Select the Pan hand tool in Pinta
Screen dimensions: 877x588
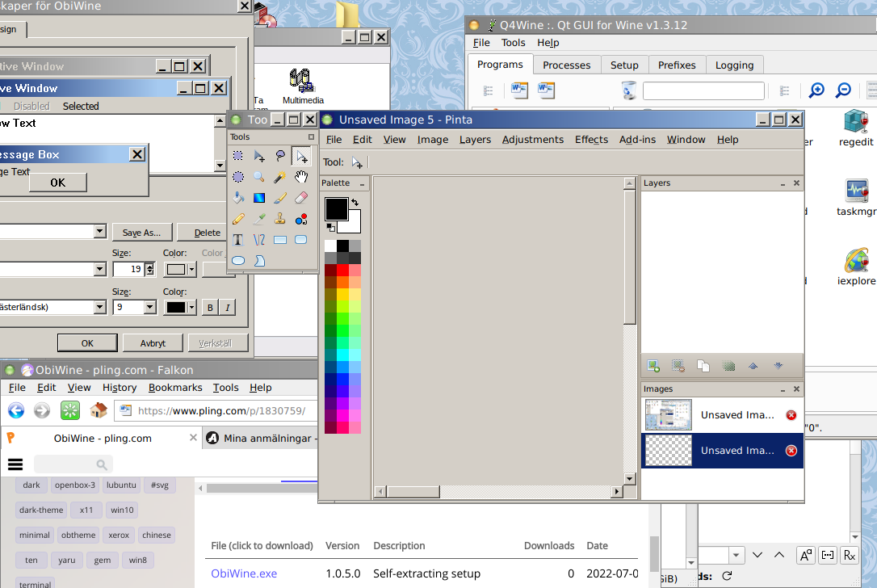click(x=301, y=177)
